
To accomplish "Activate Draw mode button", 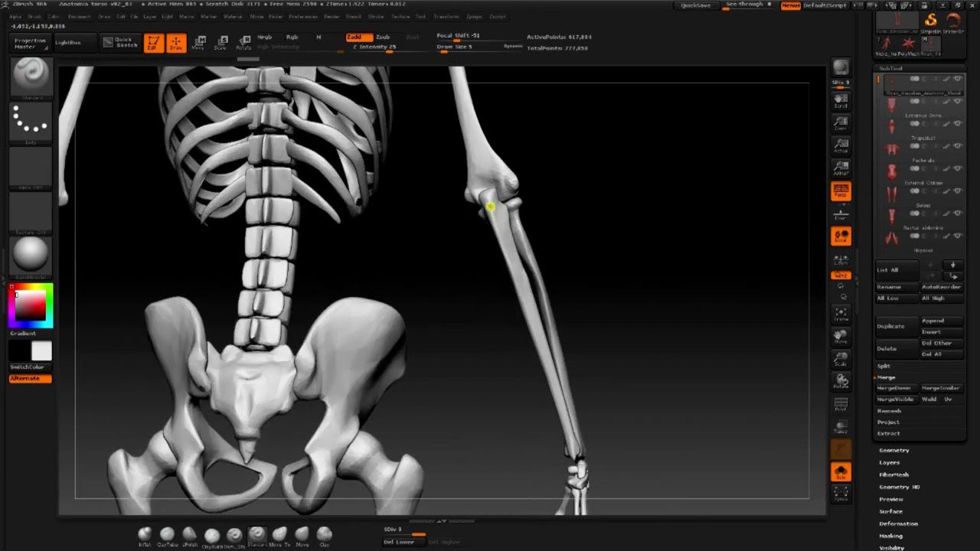I will (x=176, y=43).
